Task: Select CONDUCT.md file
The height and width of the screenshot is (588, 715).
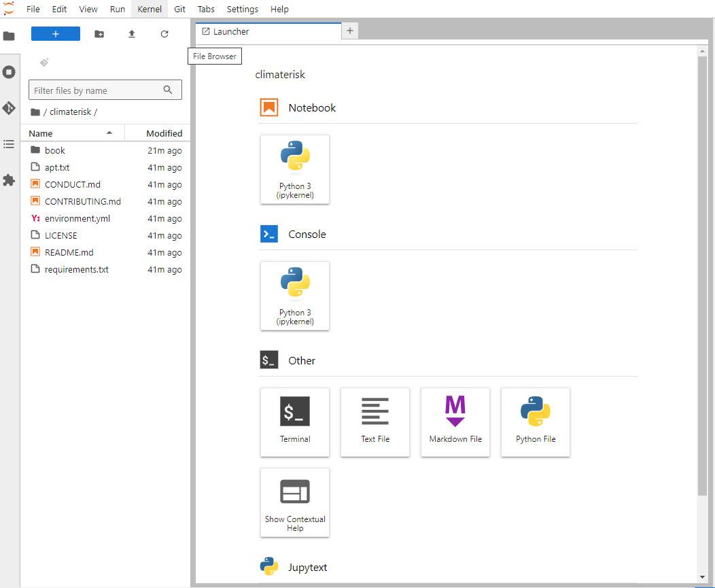Action: pyautogui.click(x=105, y=184)
